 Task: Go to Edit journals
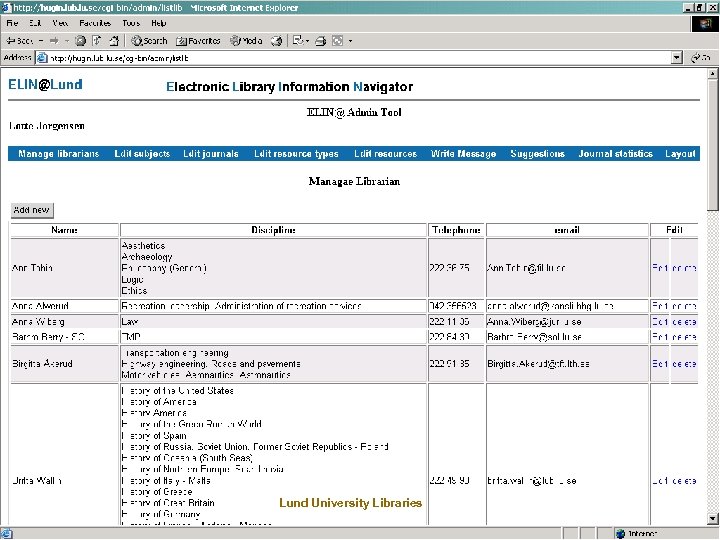click(211, 154)
